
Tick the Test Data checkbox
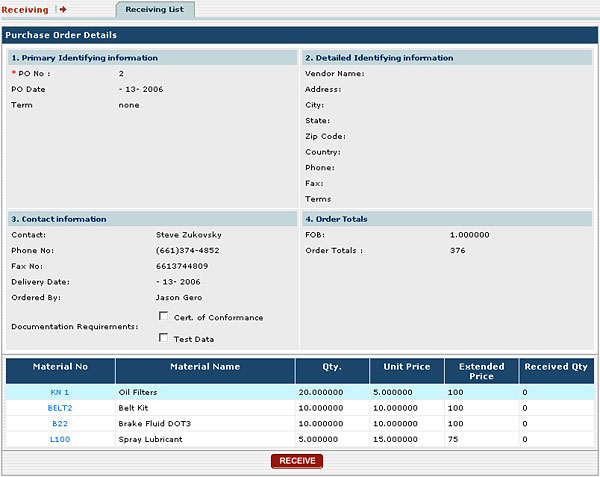[x=163, y=338]
